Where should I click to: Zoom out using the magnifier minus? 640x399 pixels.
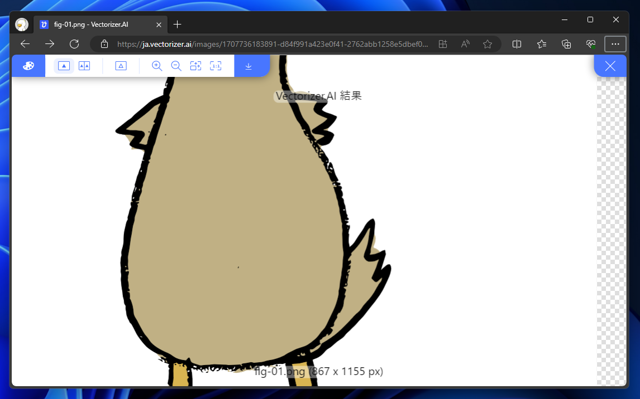click(x=176, y=66)
